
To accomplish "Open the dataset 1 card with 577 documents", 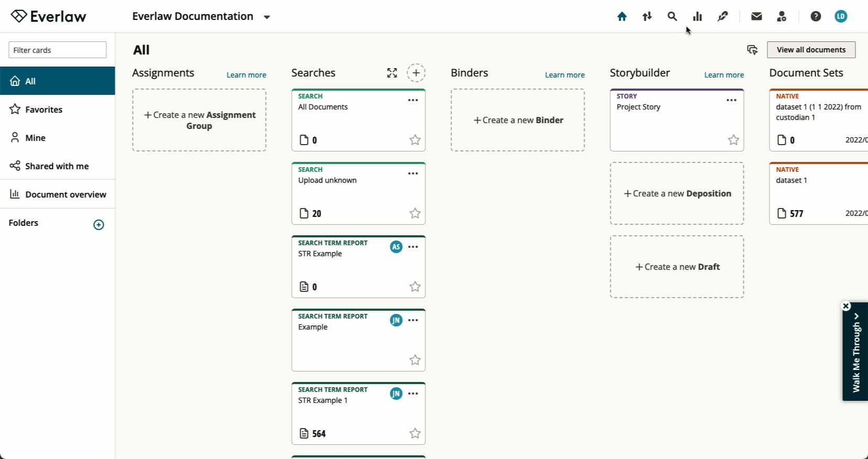I will 818,193.
